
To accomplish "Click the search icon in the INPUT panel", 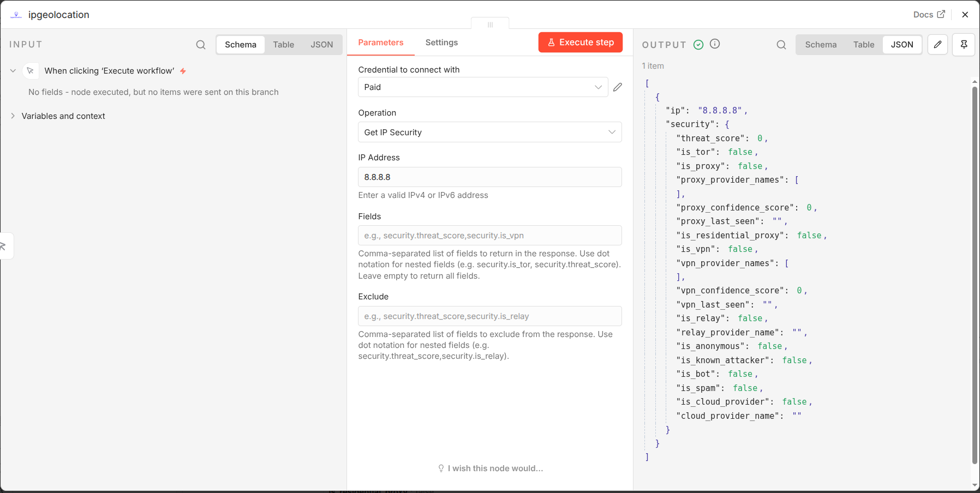I will 201,45.
